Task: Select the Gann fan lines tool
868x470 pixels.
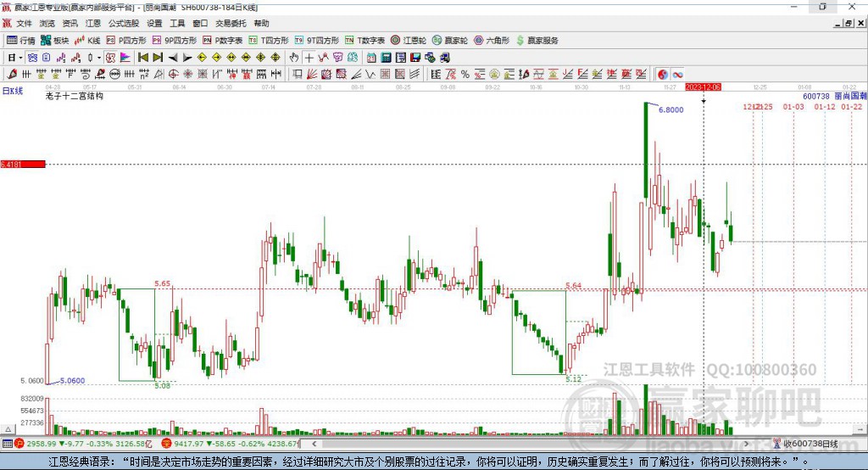Action: pyautogui.click(x=312, y=75)
